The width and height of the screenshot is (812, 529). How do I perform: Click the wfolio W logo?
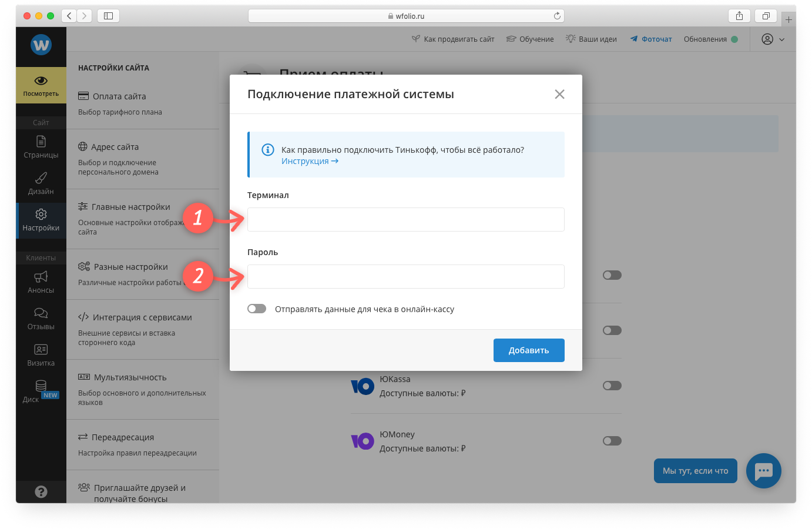[41, 45]
